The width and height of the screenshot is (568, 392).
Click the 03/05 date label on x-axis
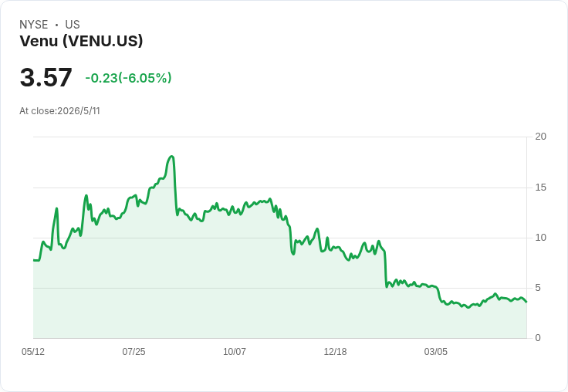tap(436, 351)
